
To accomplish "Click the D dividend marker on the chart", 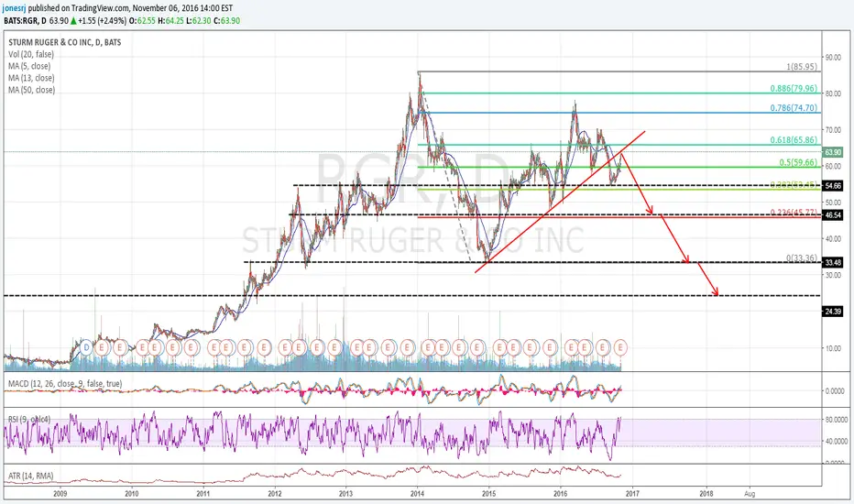I will click(x=85, y=346).
